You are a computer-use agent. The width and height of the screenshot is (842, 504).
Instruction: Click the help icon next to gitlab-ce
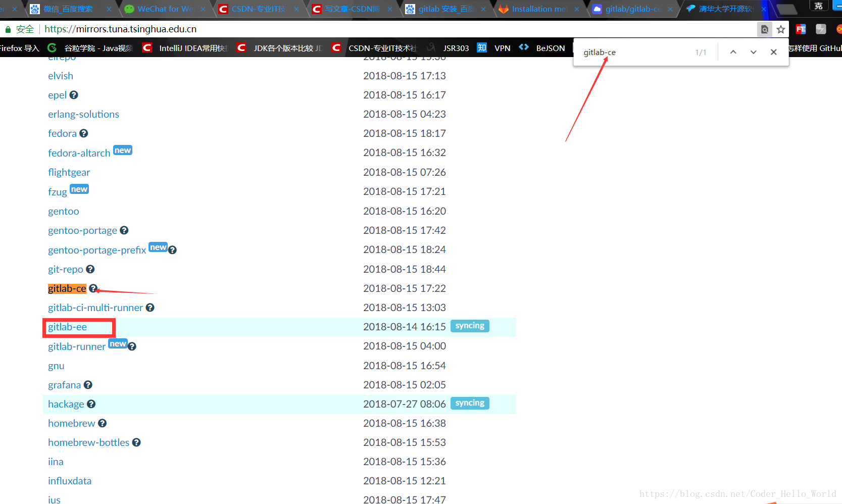click(x=93, y=288)
